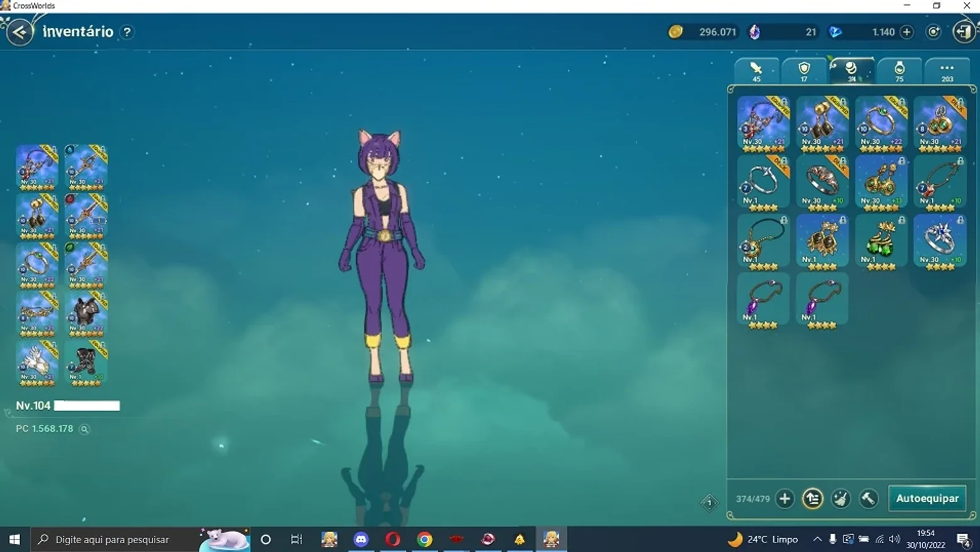Pick the green round earrings marked level 8

click(940, 124)
